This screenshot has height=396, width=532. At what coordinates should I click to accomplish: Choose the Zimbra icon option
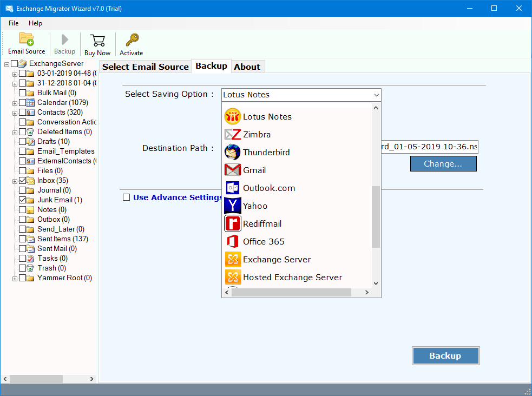(x=233, y=135)
